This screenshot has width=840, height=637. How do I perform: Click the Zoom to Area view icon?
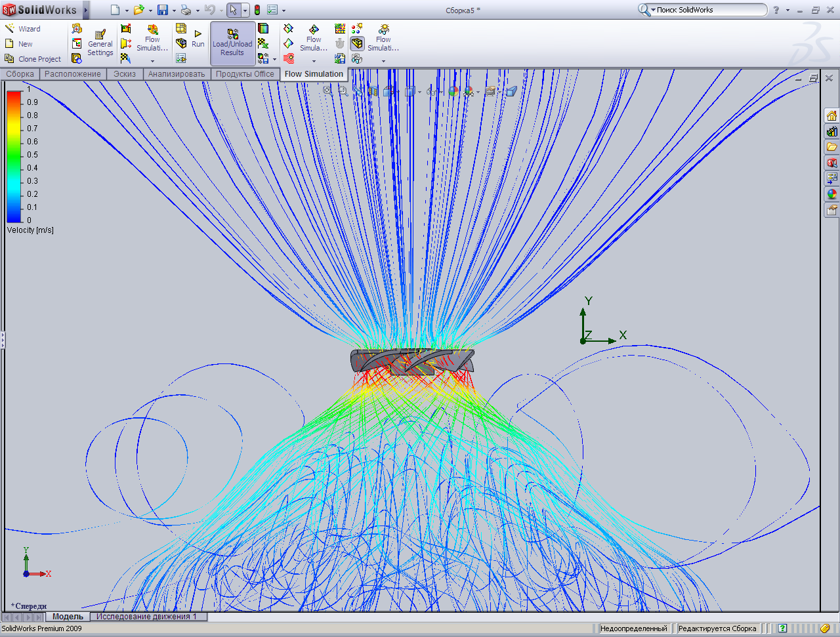343,91
